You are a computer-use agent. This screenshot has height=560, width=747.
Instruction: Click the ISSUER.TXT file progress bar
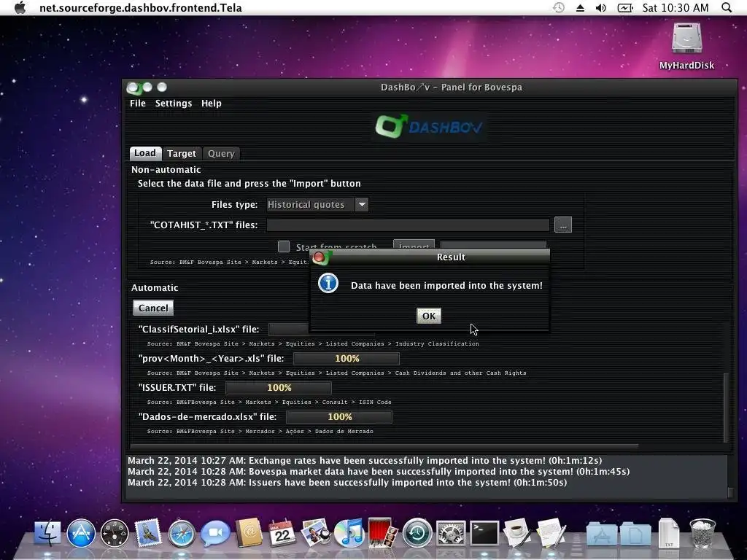pos(279,388)
